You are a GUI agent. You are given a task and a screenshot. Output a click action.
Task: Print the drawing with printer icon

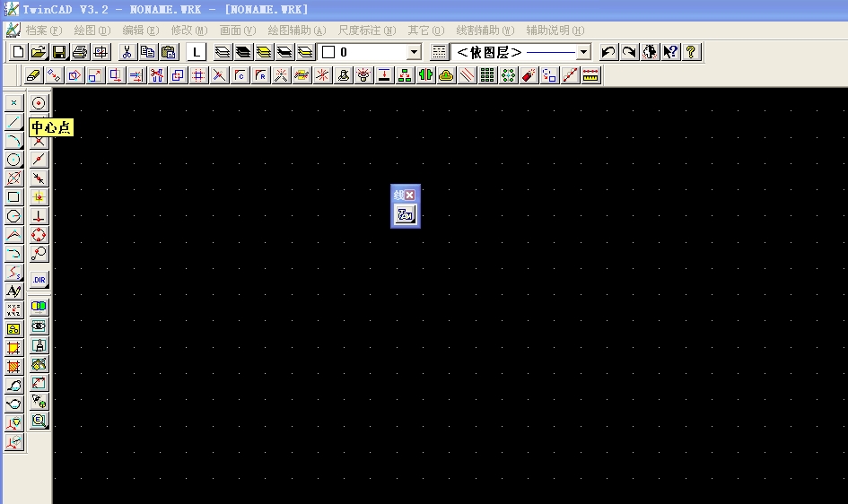click(x=80, y=52)
